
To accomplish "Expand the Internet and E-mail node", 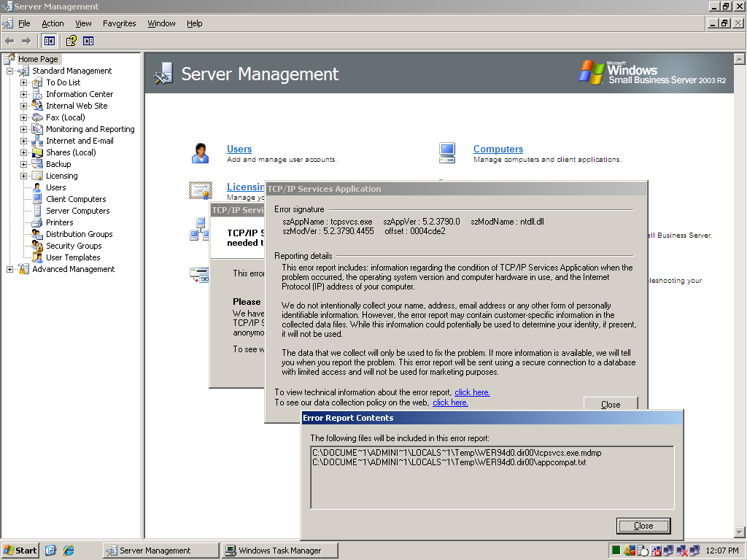I will tap(23, 141).
